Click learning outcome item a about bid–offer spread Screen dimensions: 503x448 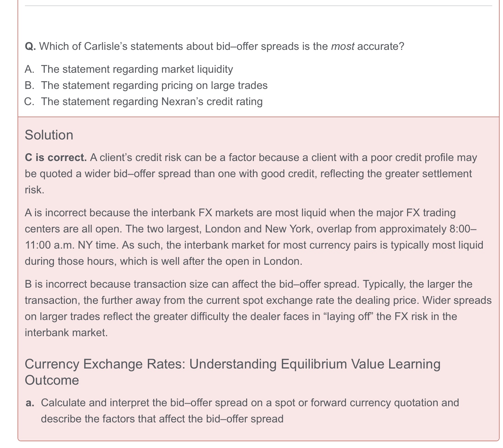coord(250,411)
